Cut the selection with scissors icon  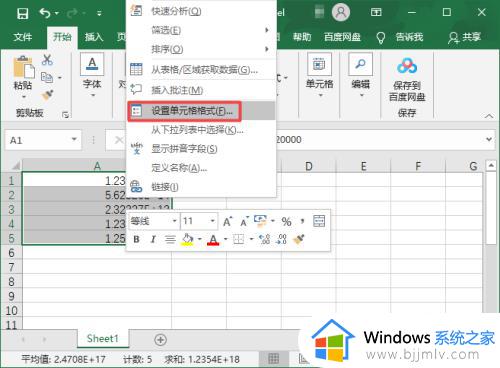pos(47,60)
